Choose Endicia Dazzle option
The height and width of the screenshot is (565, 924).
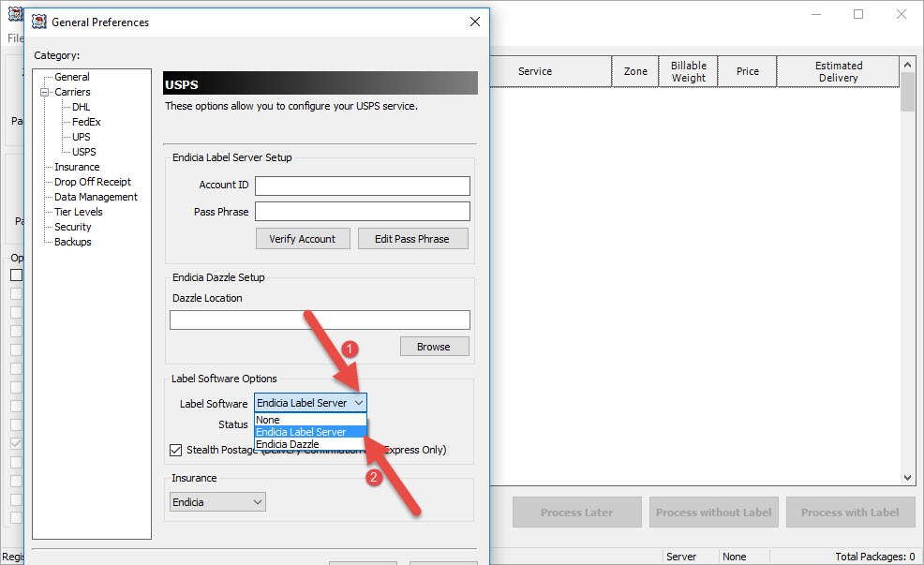click(310, 444)
